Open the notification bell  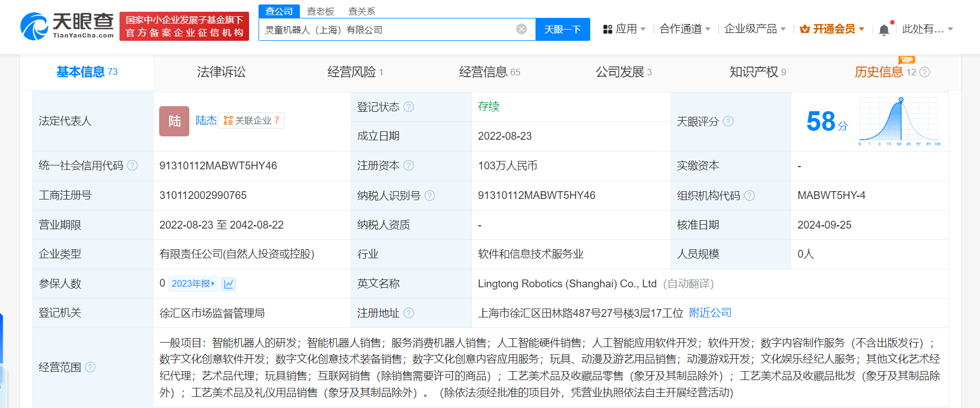pos(884,30)
